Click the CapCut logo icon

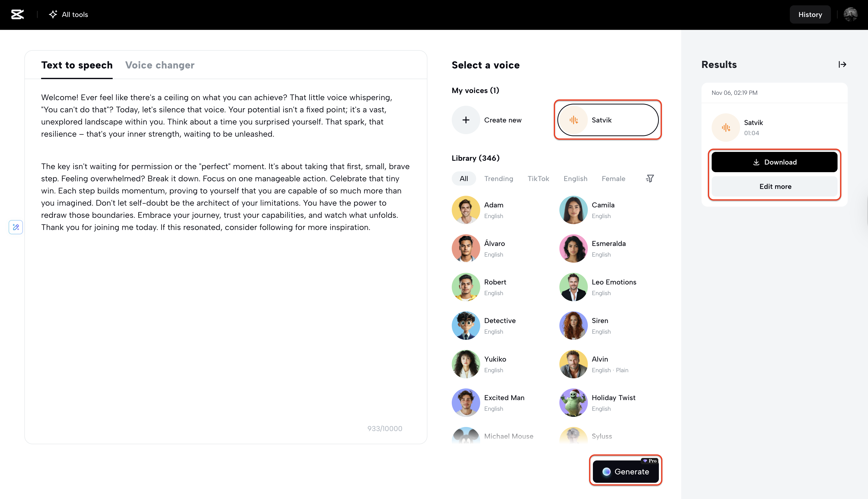17,14
